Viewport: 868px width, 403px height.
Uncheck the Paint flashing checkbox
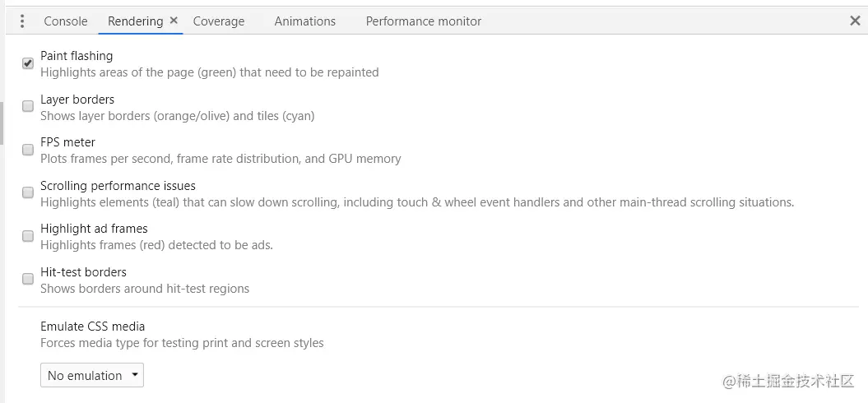28,63
